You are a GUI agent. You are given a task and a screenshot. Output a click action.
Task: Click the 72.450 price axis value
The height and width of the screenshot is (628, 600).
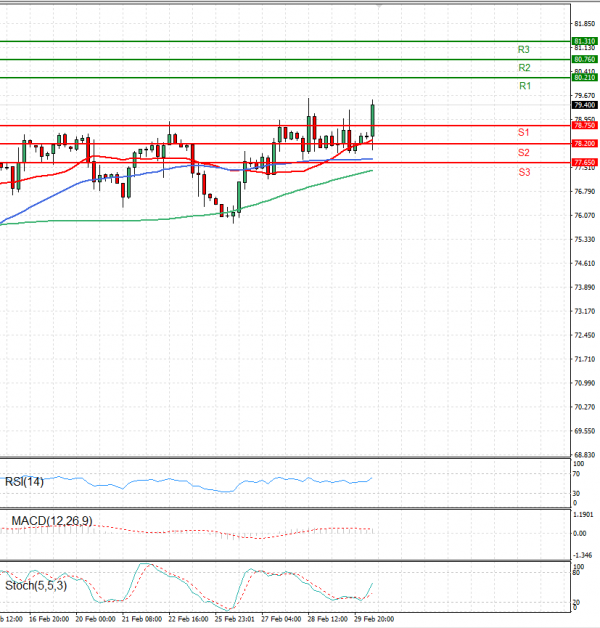[x=584, y=335]
